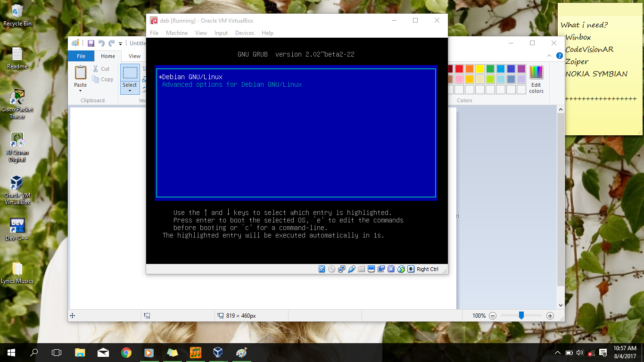644x362 pixels.
Task: Click the hard disk activity indicator in VirtualBox
Action: 322,269
